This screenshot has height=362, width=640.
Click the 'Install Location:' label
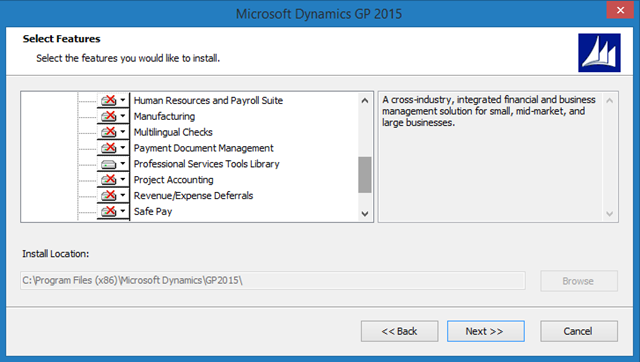coord(56,254)
